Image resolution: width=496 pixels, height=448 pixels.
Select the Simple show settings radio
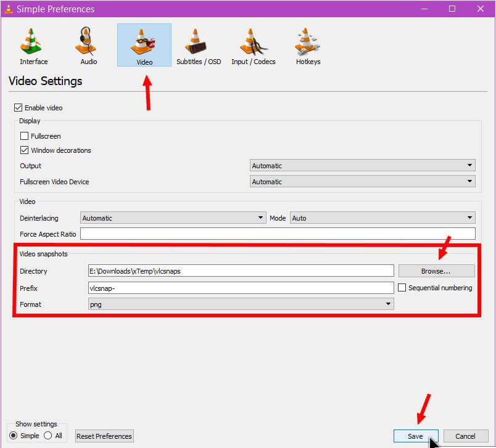pos(14,436)
